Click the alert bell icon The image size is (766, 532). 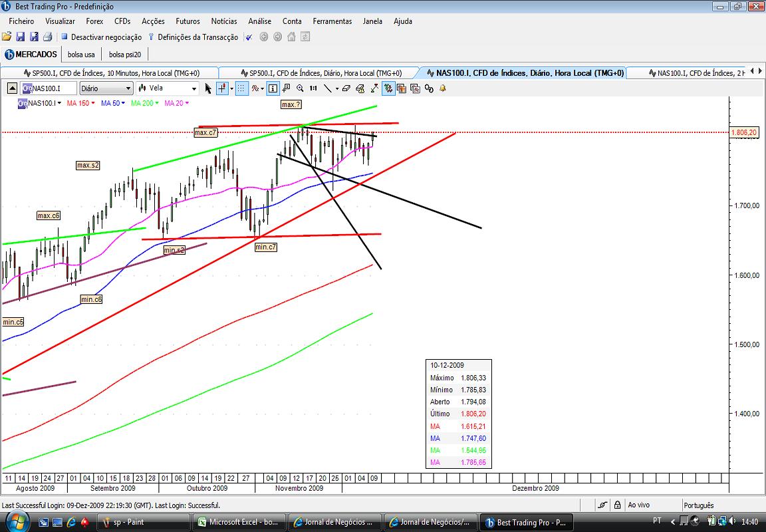pos(443,88)
